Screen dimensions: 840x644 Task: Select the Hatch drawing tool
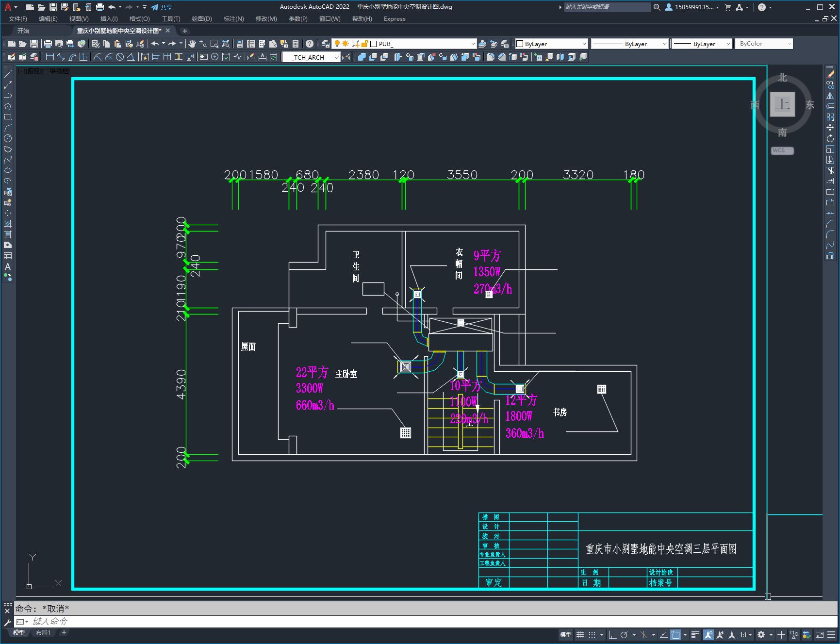8,224
